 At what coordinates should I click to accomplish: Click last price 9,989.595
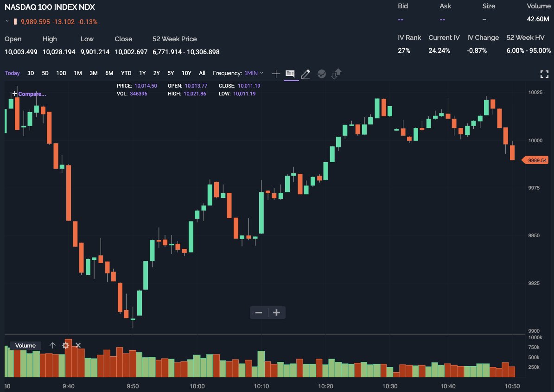35,22
